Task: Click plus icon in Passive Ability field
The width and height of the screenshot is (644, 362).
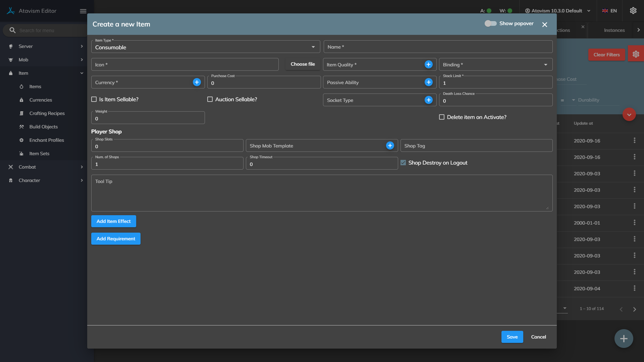Action: (x=428, y=82)
